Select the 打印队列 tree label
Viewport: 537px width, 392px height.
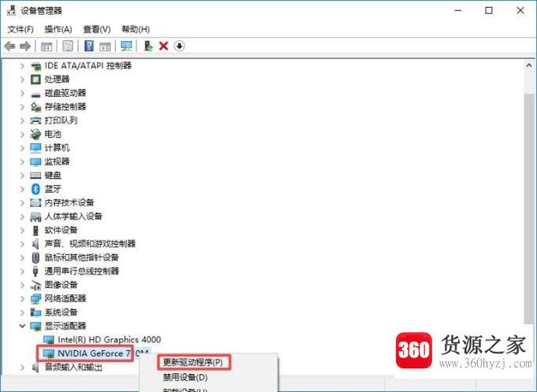click(61, 120)
